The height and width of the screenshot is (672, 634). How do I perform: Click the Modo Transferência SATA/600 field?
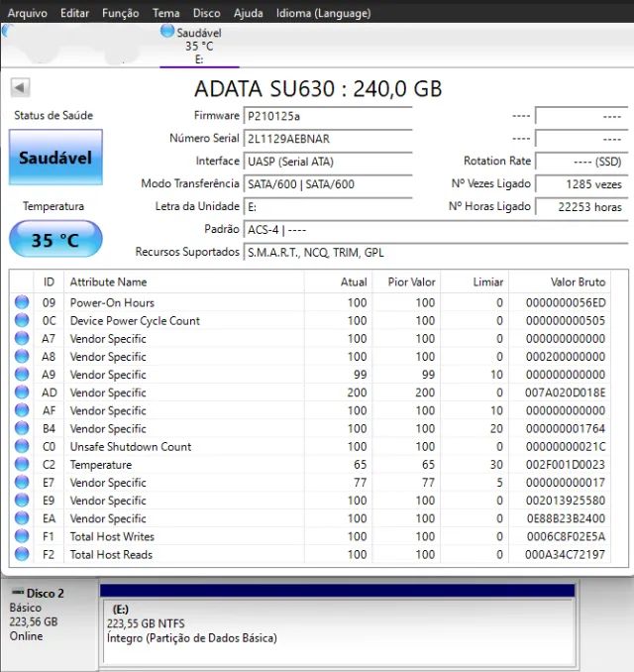328,184
